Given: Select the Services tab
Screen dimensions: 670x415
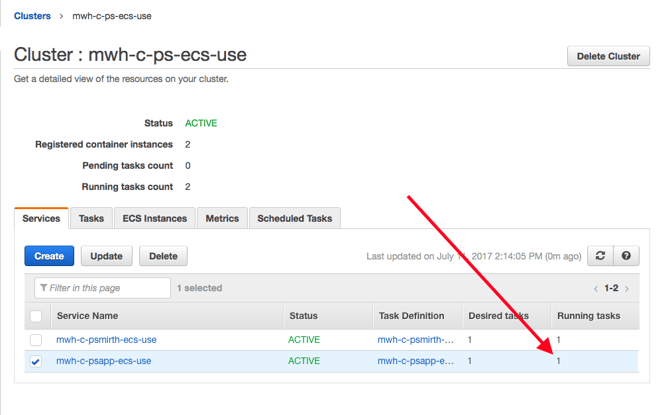Looking at the screenshot, I should coord(41,218).
